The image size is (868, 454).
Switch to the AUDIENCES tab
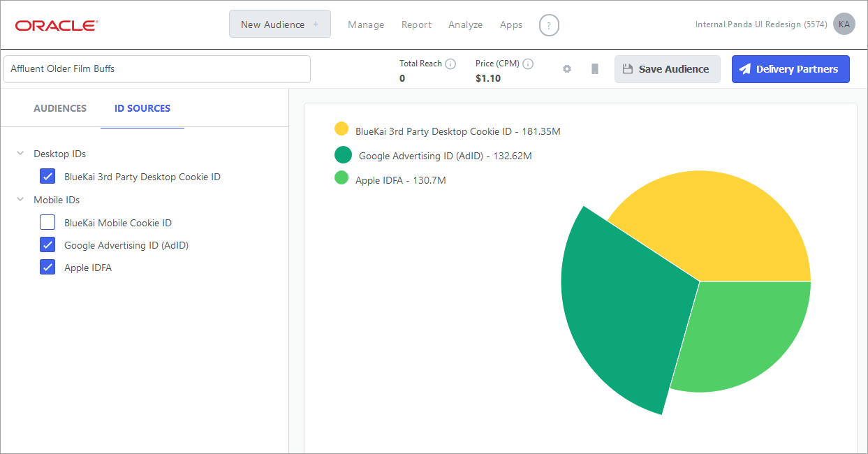[x=60, y=108]
